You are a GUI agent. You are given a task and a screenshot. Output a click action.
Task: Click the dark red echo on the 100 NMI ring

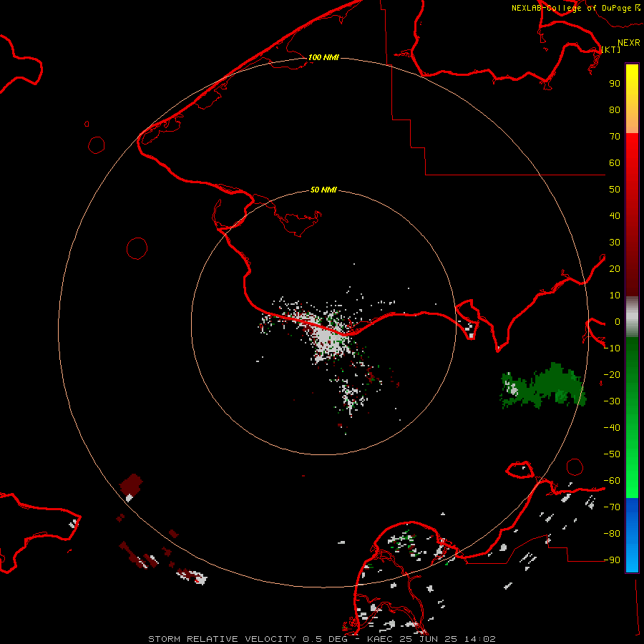point(132,484)
